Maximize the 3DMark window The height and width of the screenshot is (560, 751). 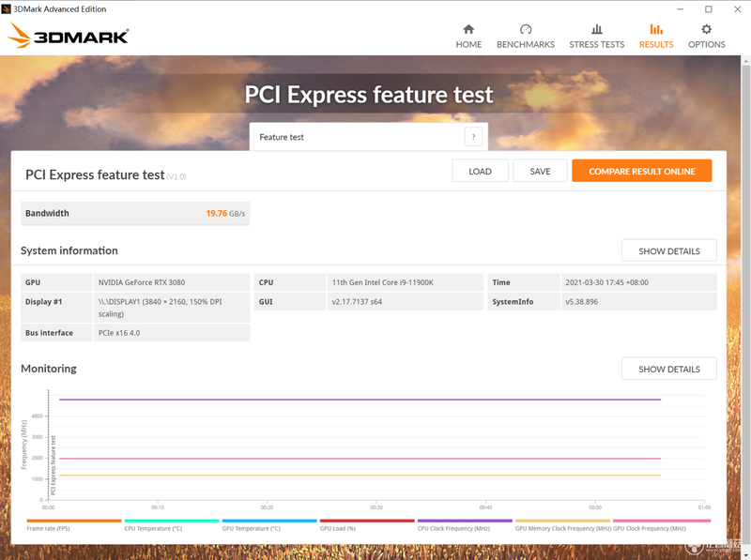tap(709, 9)
